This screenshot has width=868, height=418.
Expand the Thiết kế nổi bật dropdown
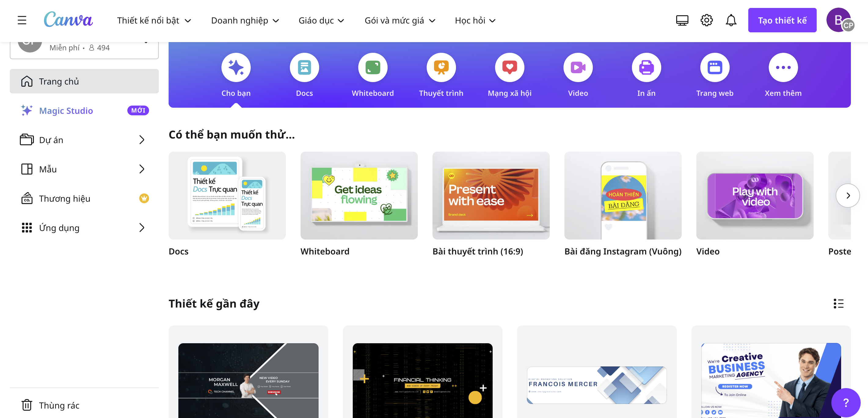154,20
